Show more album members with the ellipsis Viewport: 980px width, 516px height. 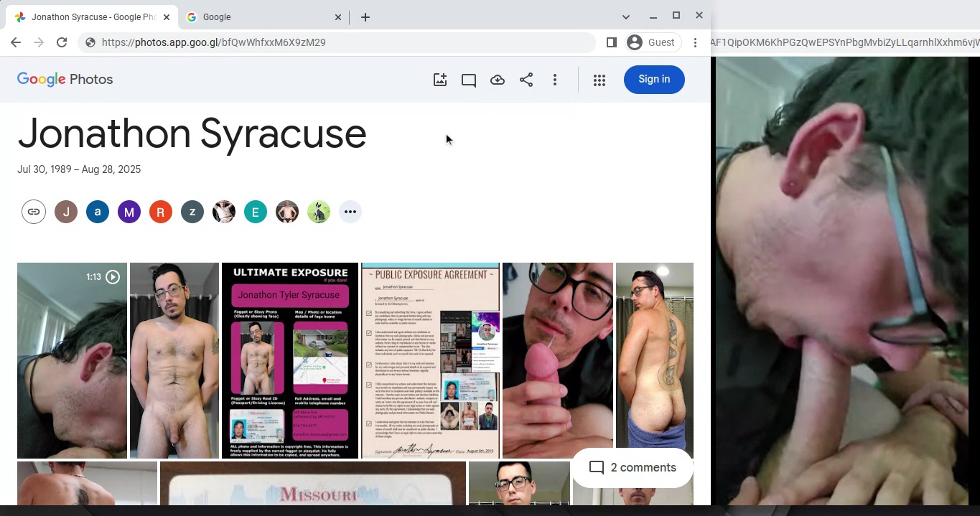tap(350, 212)
